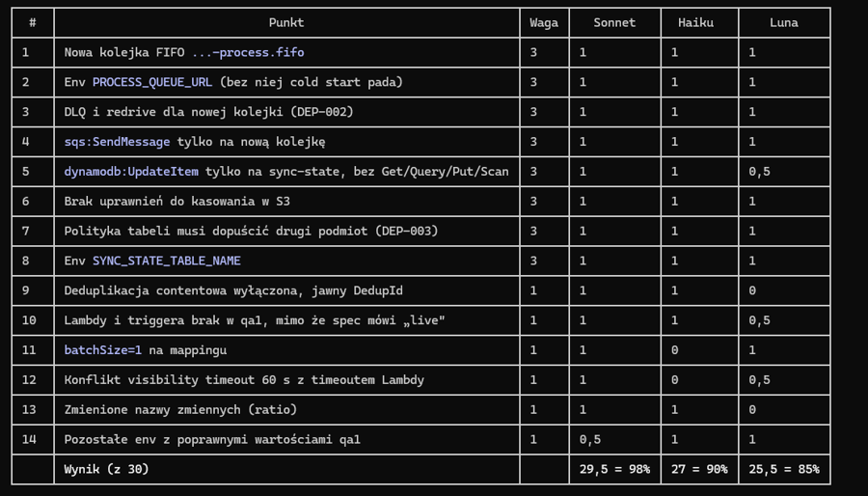
Task: Click the sqs:SendMessage code label
Action: coord(117,142)
